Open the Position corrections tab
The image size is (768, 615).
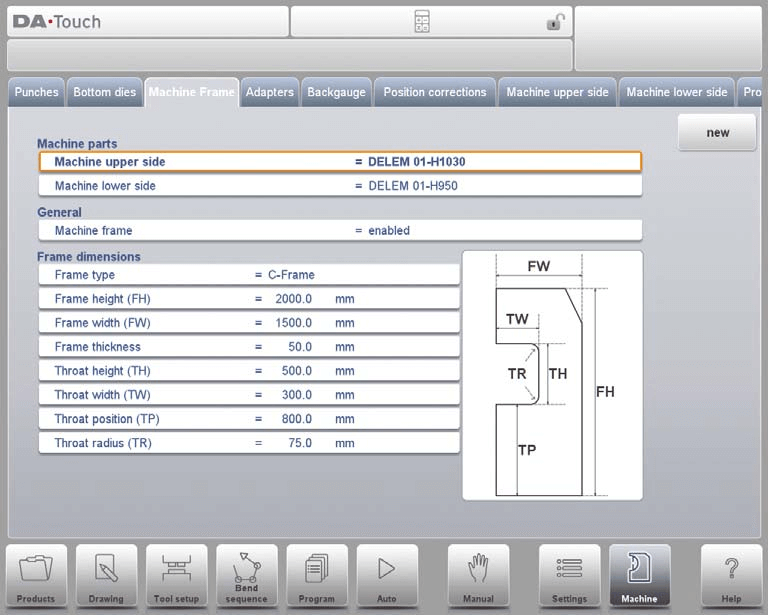click(435, 92)
